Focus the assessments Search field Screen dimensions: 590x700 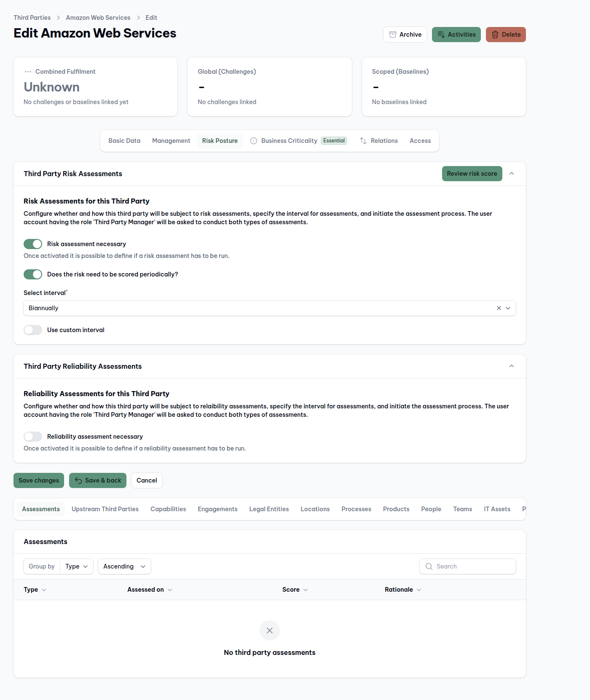[x=468, y=566]
